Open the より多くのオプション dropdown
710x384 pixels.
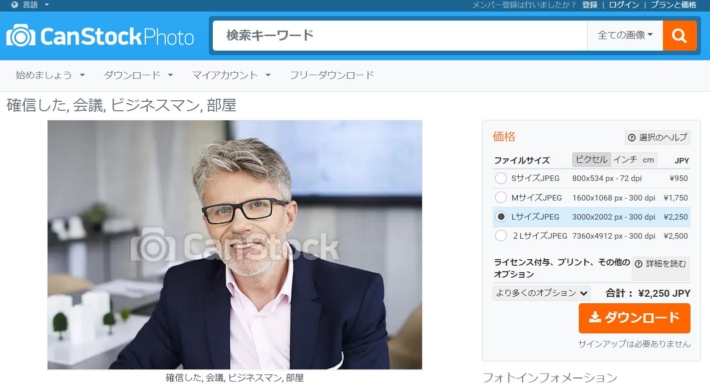[x=541, y=293]
